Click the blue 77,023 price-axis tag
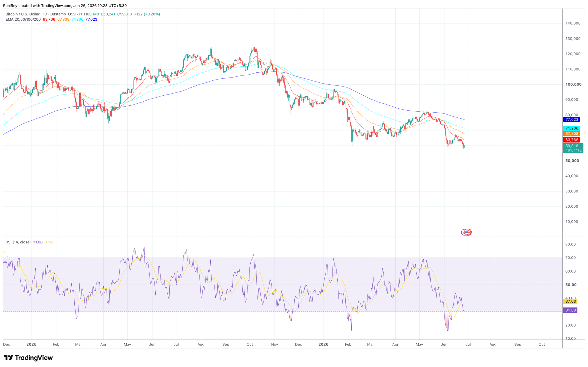 click(x=571, y=119)
